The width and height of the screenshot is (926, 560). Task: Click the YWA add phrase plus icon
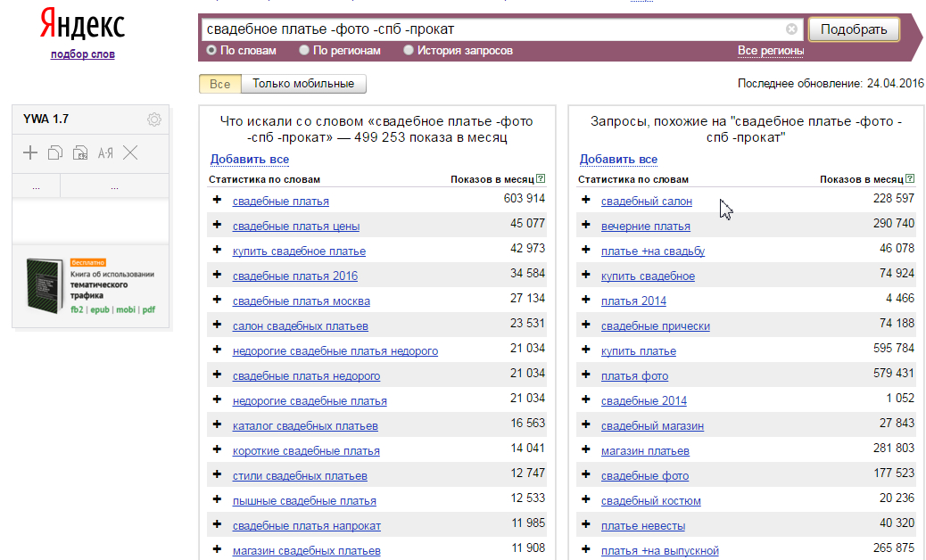[30, 153]
